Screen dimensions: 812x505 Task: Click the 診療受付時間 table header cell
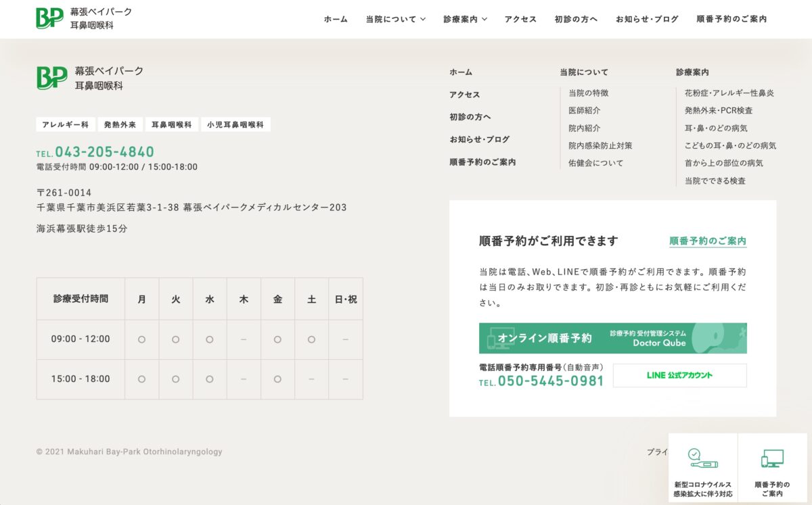tap(81, 299)
